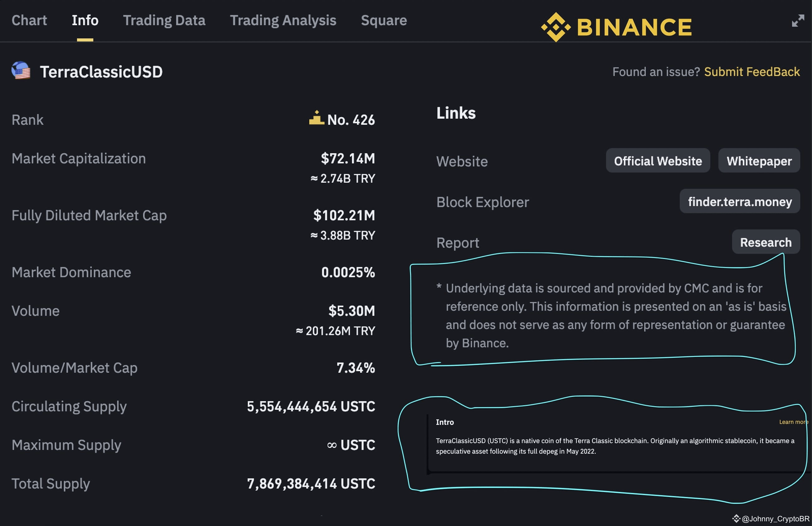
Task: Click the Market Dominance percentage value
Action: [x=348, y=272]
